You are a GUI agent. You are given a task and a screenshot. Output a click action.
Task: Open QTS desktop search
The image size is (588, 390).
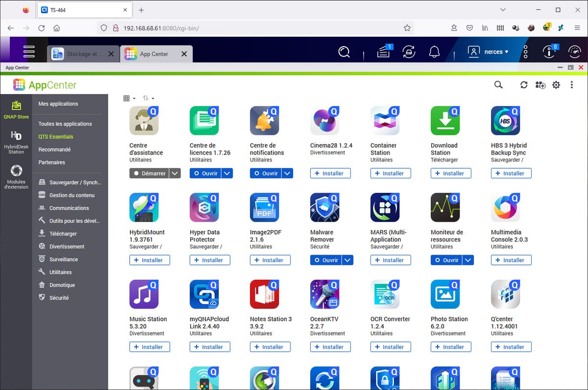(344, 52)
